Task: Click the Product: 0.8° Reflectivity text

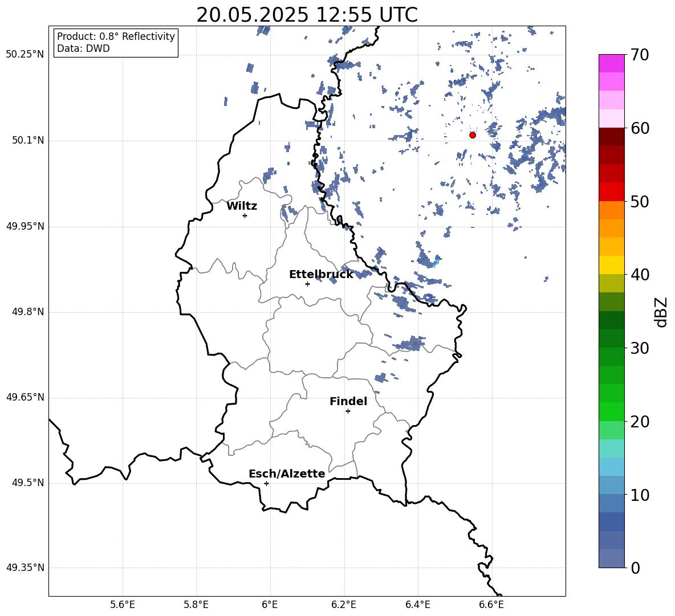Action: [116, 36]
